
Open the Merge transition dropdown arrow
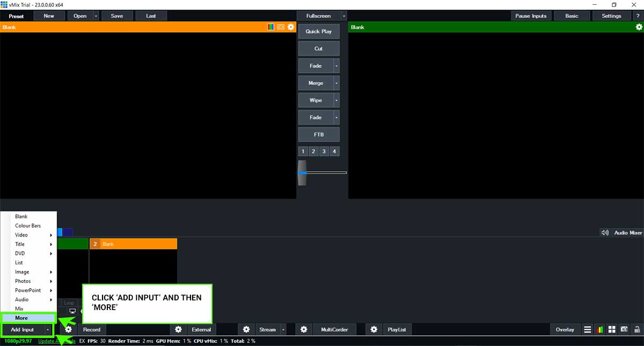[x=336, y=83]
